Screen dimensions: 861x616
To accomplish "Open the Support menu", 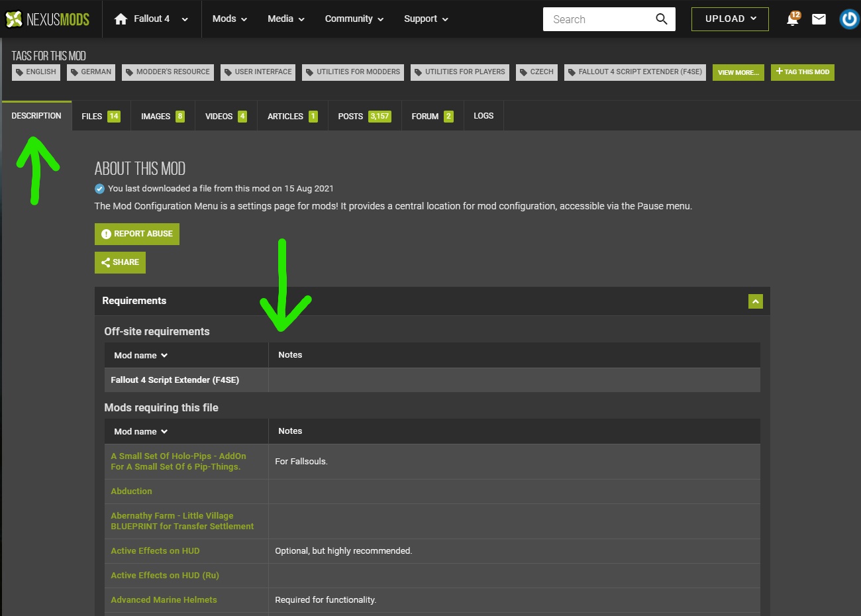I will [x=426, y=19].
